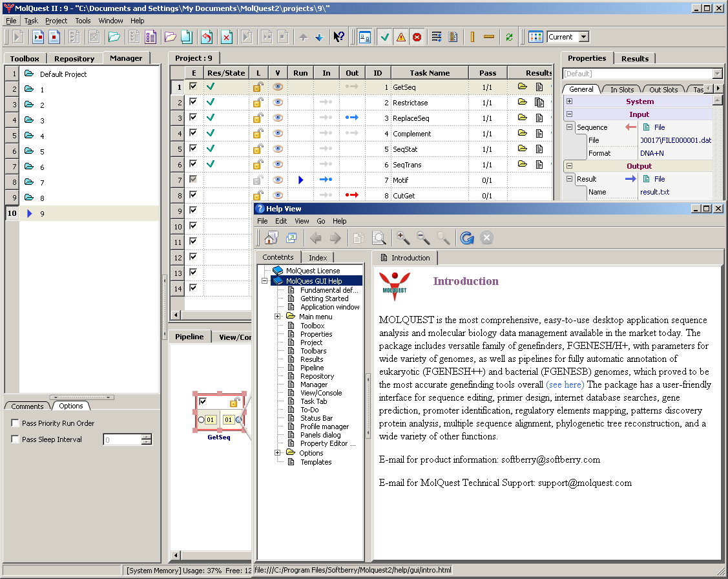Enable Pass Priority Run Order checkbox
Image resolution: width=728 pixels, height=579 pixels.
pyautogui.click(x=16, y=423)
